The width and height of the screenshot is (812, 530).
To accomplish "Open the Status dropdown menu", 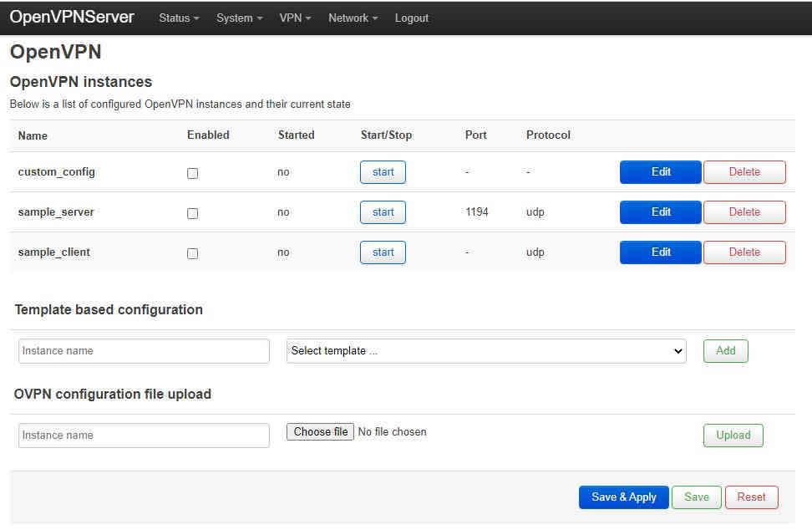I will tap(179, 18).
